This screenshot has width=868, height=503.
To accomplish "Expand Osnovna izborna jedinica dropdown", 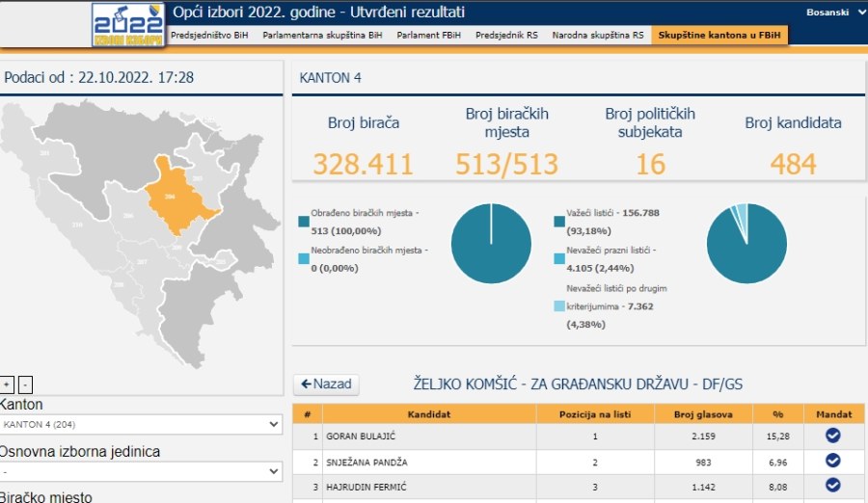I will [x=141, y=472].
